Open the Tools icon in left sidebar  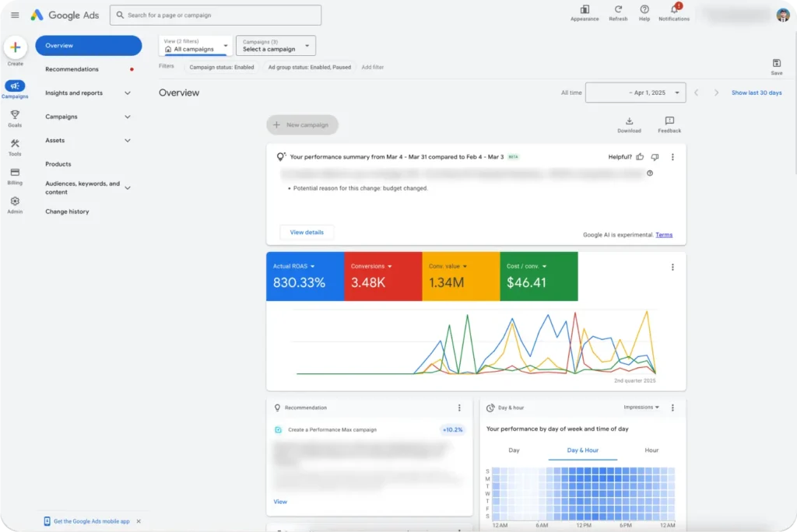15,144
